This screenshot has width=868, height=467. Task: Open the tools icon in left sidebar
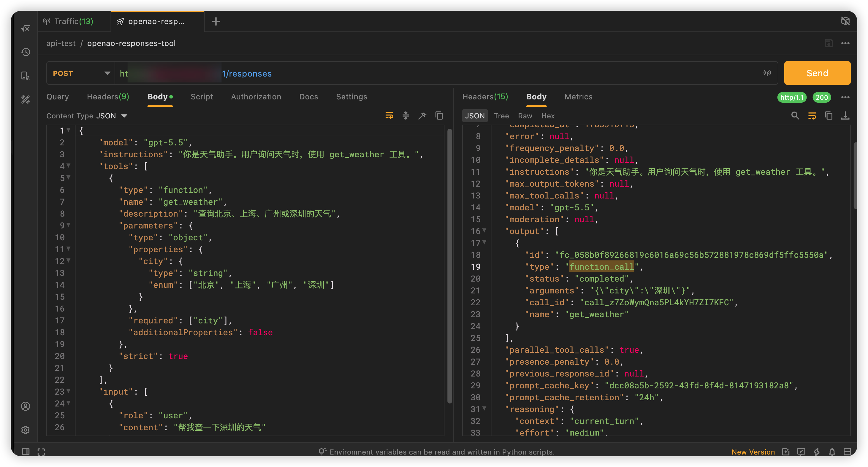tap(26, 99)
